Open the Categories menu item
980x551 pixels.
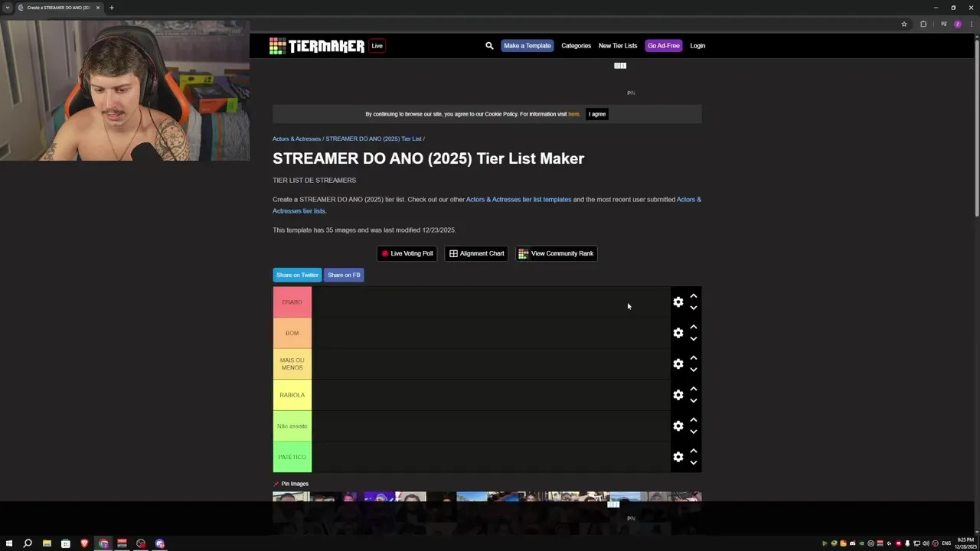point(576,46)
